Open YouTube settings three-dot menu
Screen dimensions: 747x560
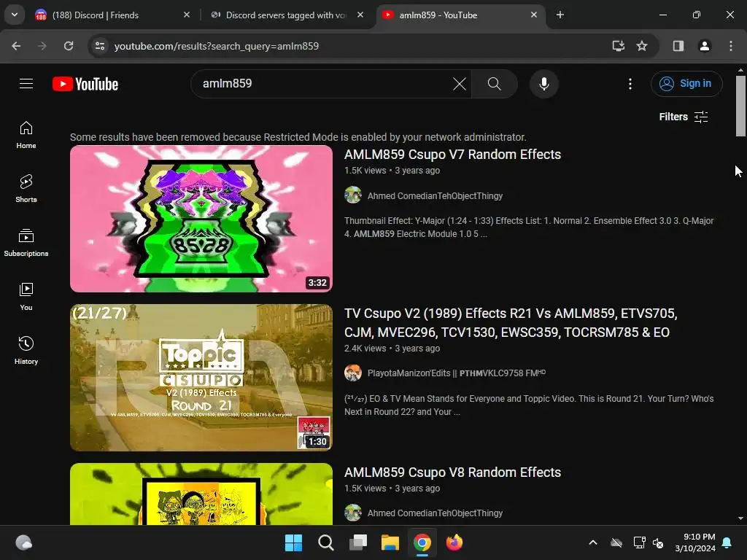(x=630, y=84)
